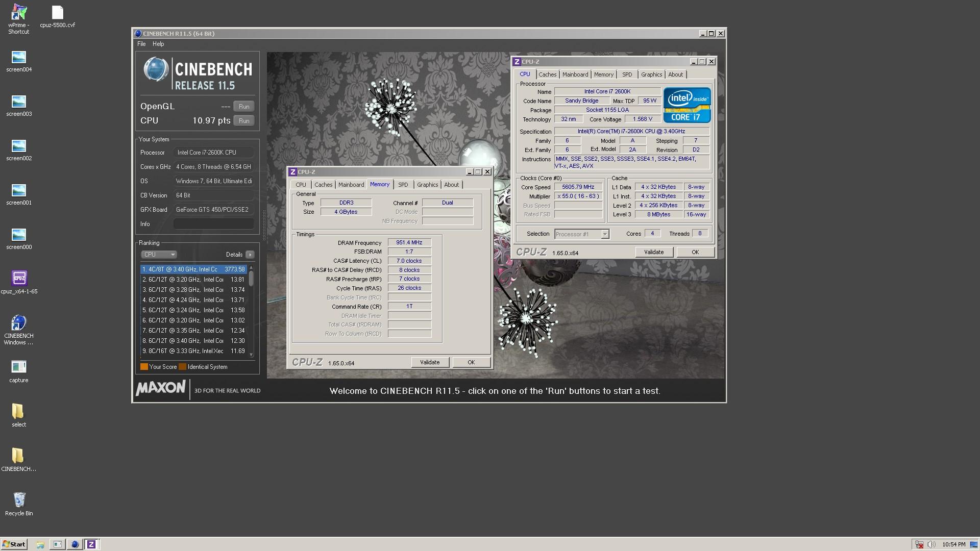
Task: Click OK in the Memory CPU-Z window
Action: (x=471, y=362)
